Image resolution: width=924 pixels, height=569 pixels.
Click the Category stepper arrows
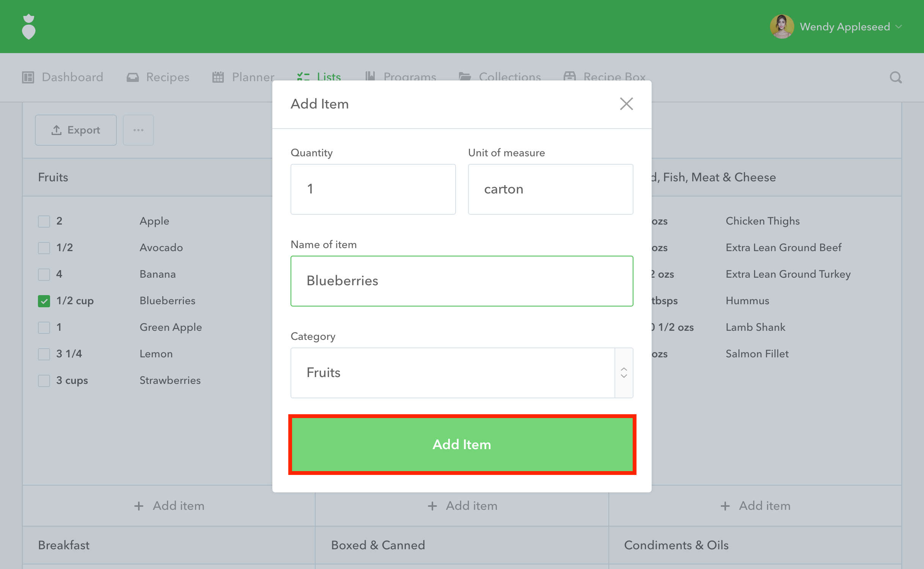[624, 373]
